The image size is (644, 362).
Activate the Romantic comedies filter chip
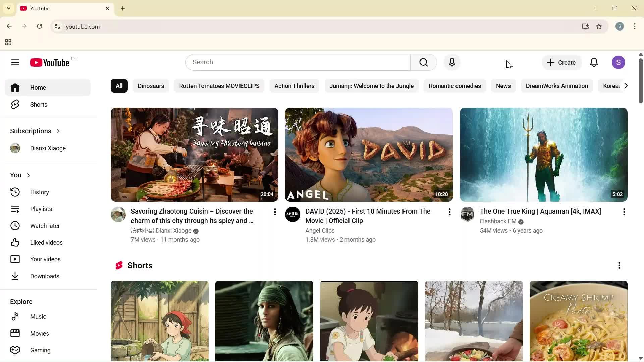pos(454,86)
